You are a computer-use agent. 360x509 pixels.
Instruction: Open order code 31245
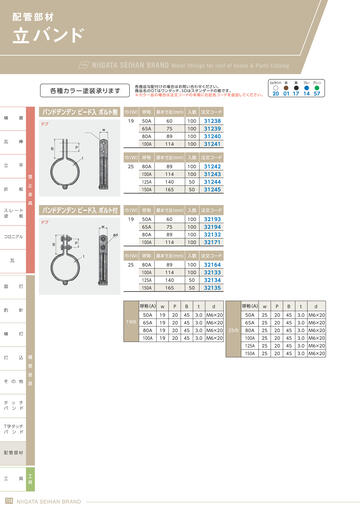click(x=212, y=190)
